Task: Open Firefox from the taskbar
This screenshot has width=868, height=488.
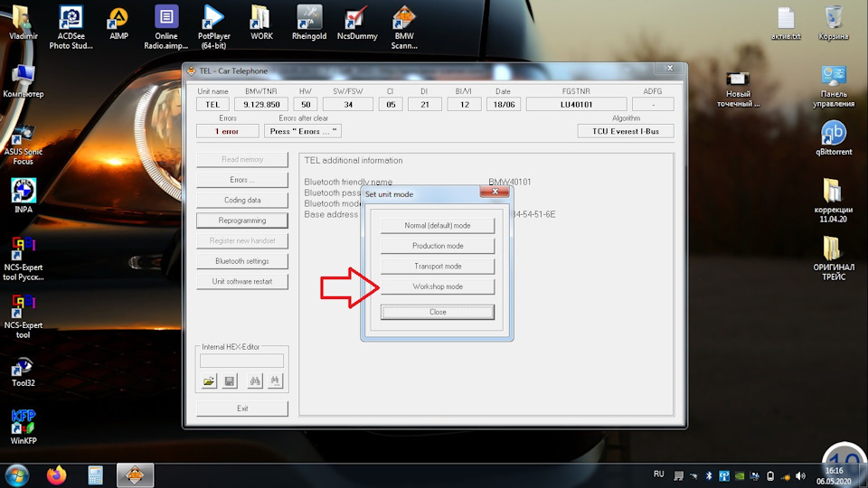Action: point(56,475)
